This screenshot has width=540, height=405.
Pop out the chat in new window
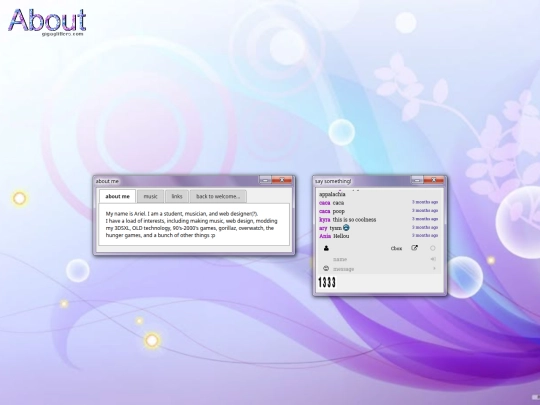pos(415,248)
